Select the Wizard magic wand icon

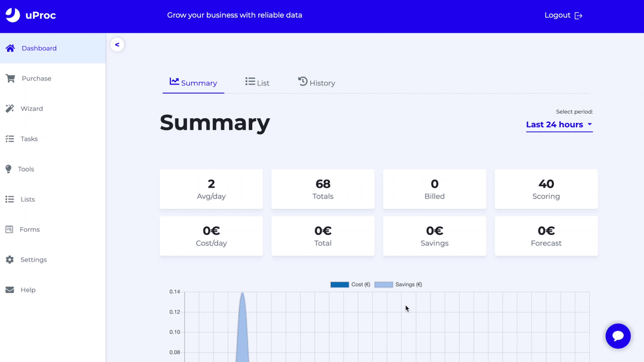point(10,109)
